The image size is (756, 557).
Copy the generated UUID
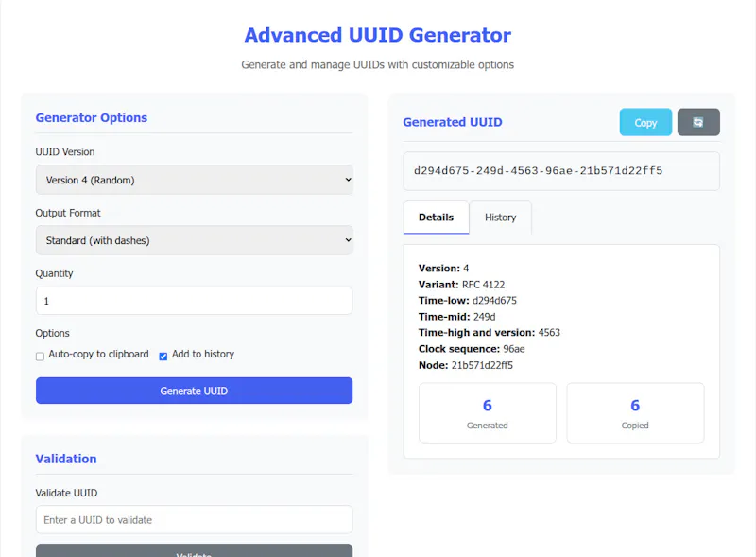coord(645,122)
